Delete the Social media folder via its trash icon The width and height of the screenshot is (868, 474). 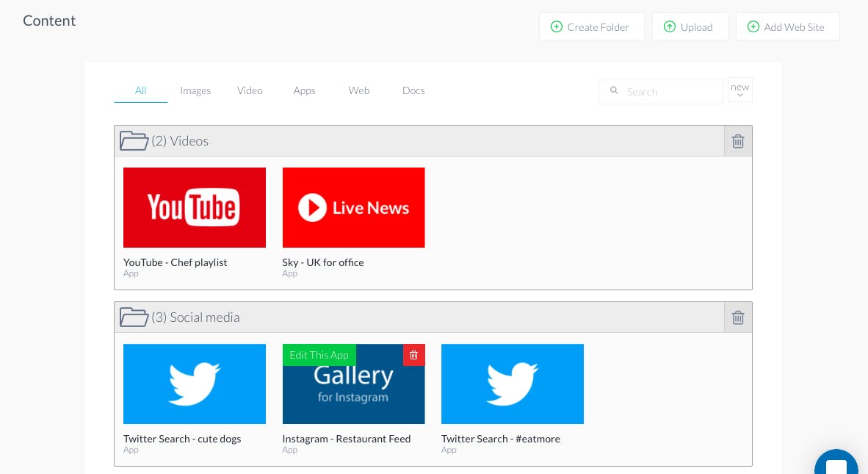(x=738, y=318)
